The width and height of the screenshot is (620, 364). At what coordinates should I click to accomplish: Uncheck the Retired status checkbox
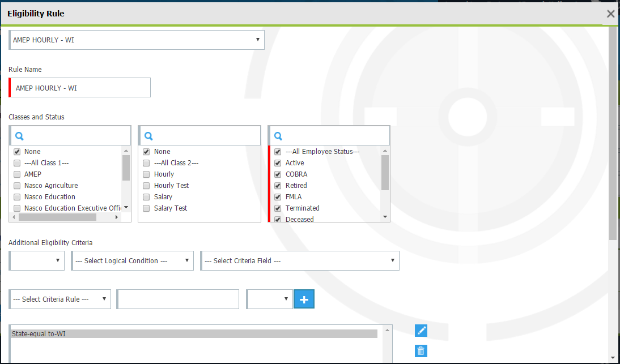click(x=278, y=186)
